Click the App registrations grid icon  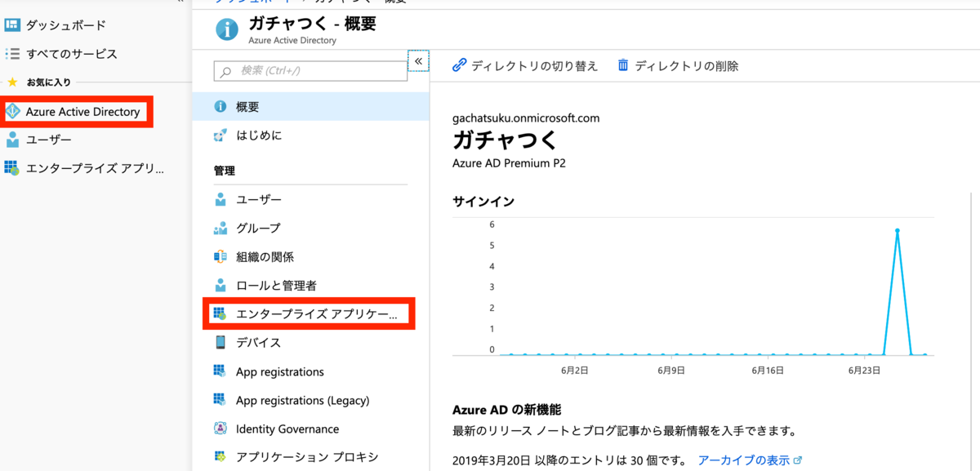[x=220, y=371]
